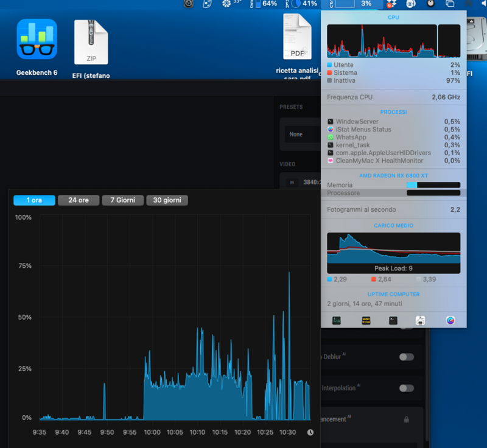Toggle the Deblur AI switch
Image resolution: width=487 pixels, height=448 pixels.
(407, 357)
